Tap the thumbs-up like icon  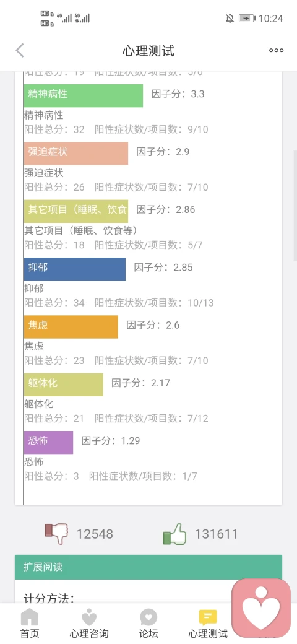174,534
